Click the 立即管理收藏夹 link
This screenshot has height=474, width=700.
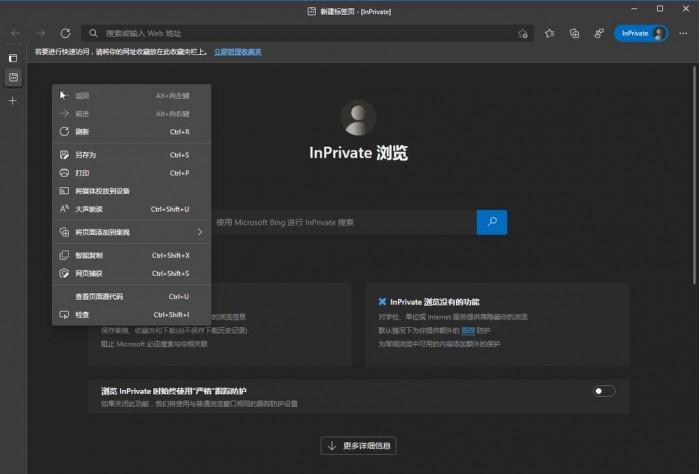point(238,52)
